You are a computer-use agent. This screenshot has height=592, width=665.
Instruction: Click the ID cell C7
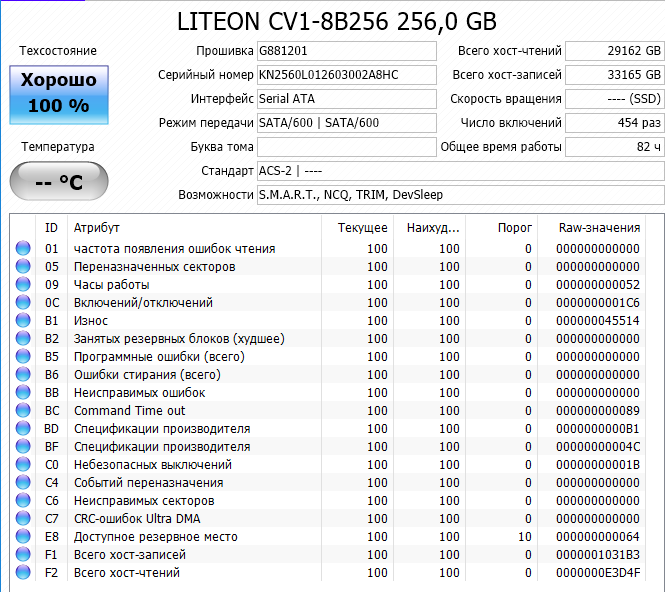(52, 519)
